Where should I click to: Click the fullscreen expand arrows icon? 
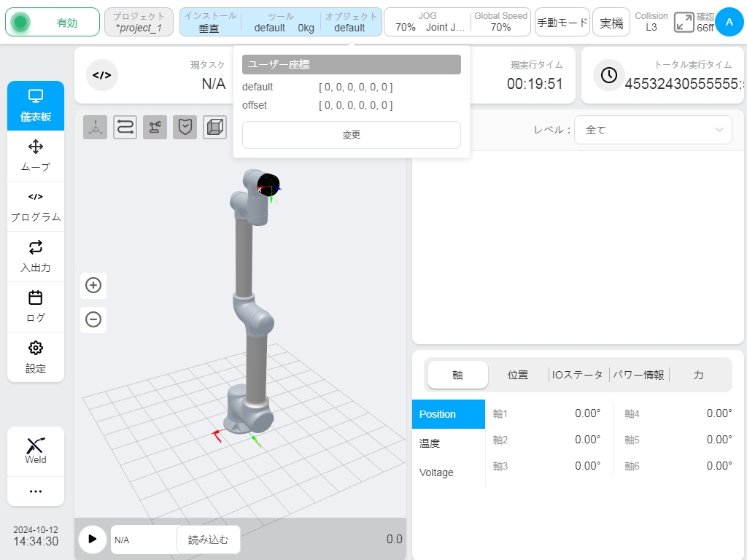pyautogui.click(x=684, y=23)
